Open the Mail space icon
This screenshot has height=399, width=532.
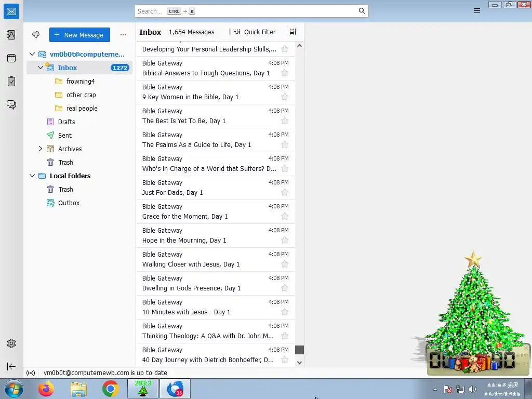point(11,11)
